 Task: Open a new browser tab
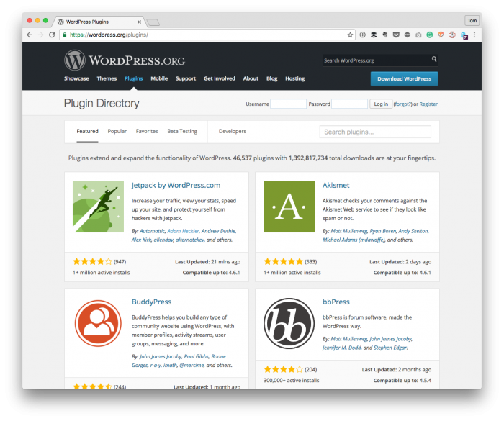[153, 22]
